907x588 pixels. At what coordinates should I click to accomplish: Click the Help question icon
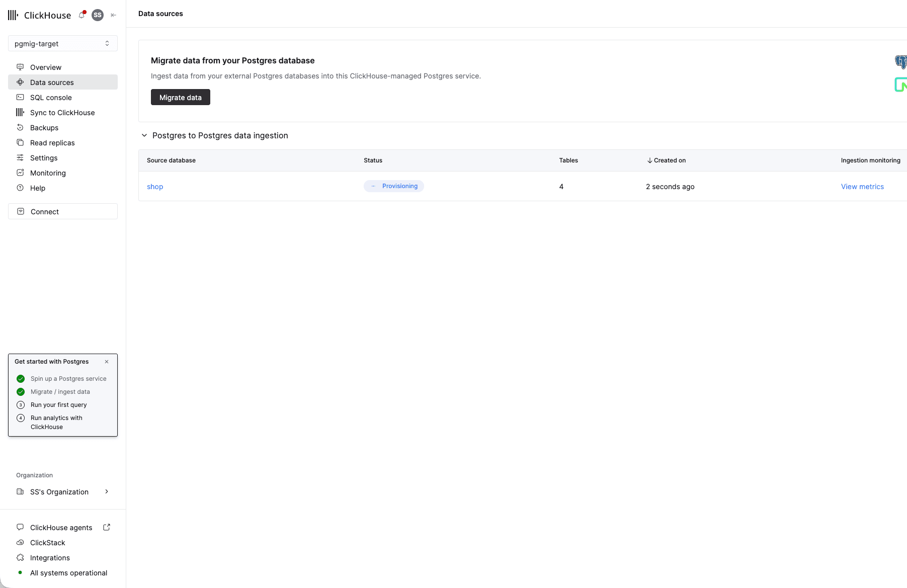coord(20,188)
